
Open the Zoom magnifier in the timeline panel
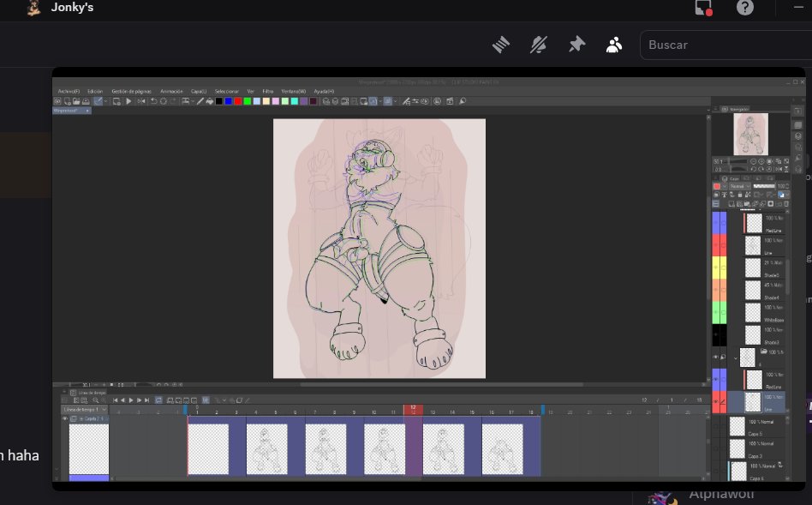(95, 400)
